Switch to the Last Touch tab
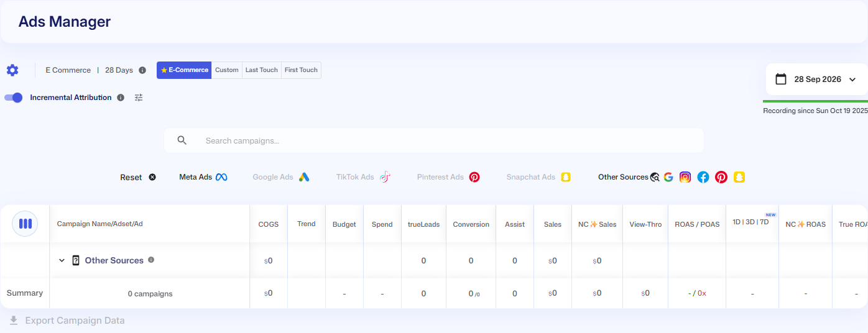 (x=262, y=70)
